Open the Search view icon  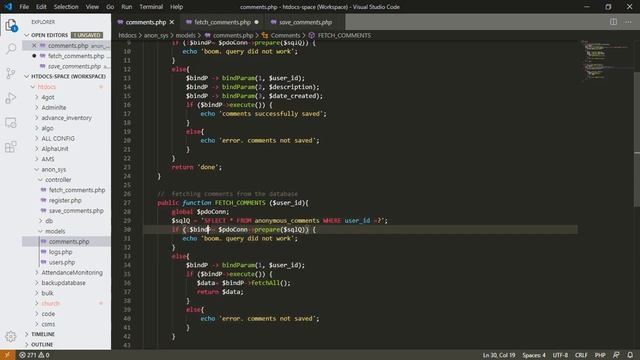[11, 49]
